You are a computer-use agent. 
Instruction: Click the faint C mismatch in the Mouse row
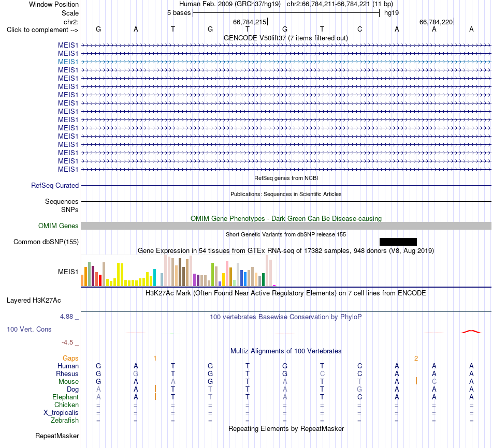(x=435, y=382)
